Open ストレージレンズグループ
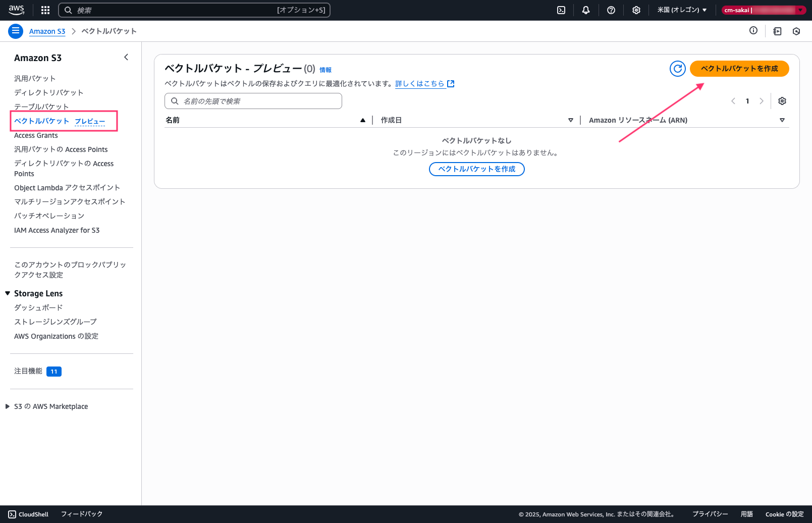812x523 pixels. pos(56,322)
